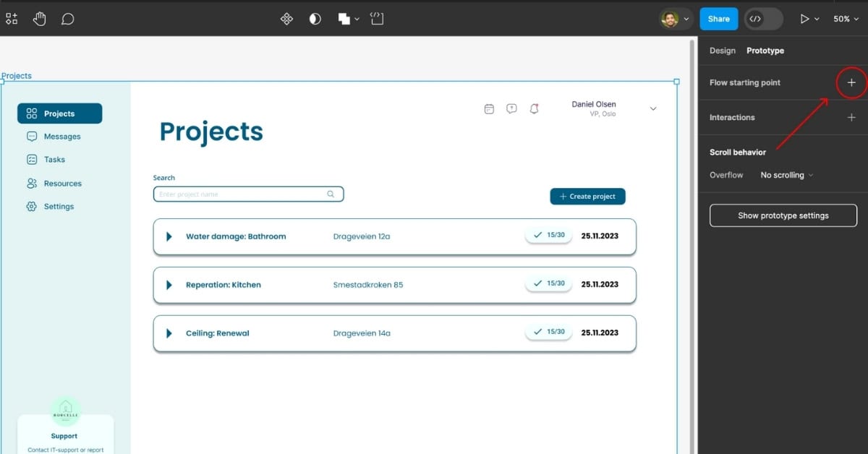Viewport: 868px width, 454px height.
Task: Select the Messages icon in the mockup sidebar
Action: (x=31, y=136)
